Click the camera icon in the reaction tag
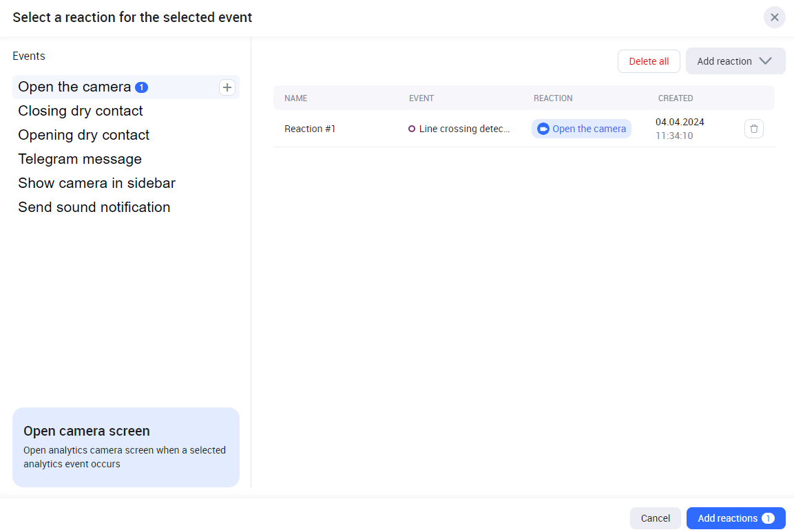 click(x=543, y=129)
